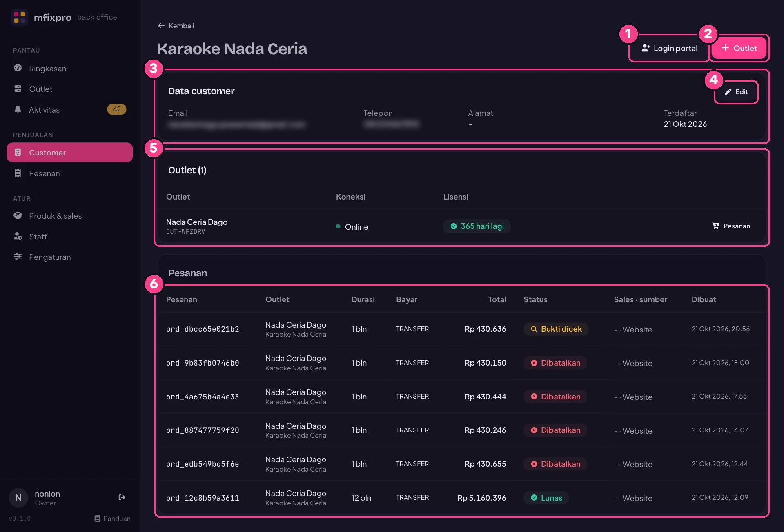This screenshot has height=532, width=784.
Task: Click the Online connection status
Action: tap(352, 227)
